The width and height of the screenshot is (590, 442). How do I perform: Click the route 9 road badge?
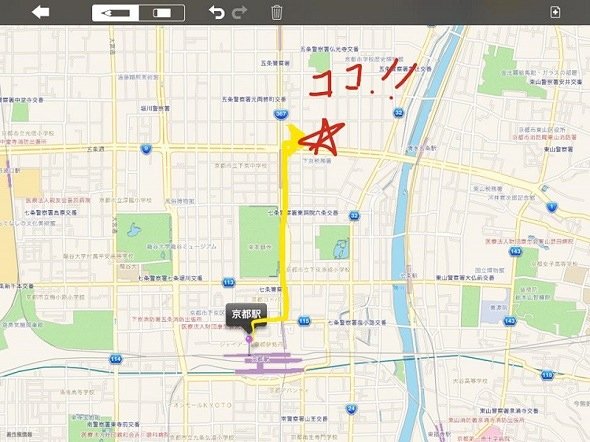146,149
